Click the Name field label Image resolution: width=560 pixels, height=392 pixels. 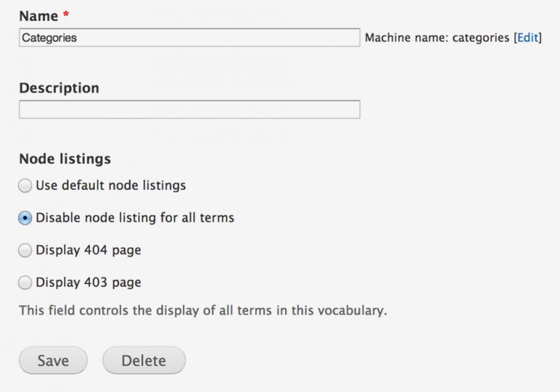pyautogui.click(x=38, y=15)
